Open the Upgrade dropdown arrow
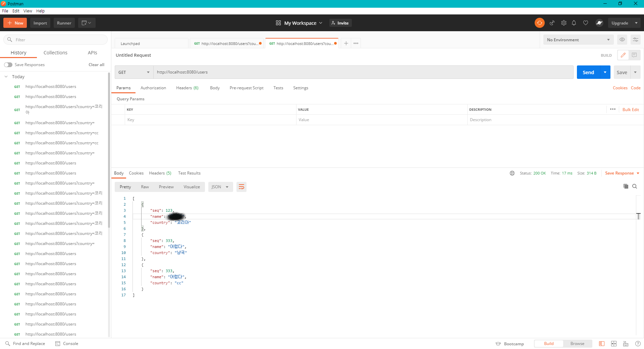This screenshot has width=644, height=349. tap(636, 23)
